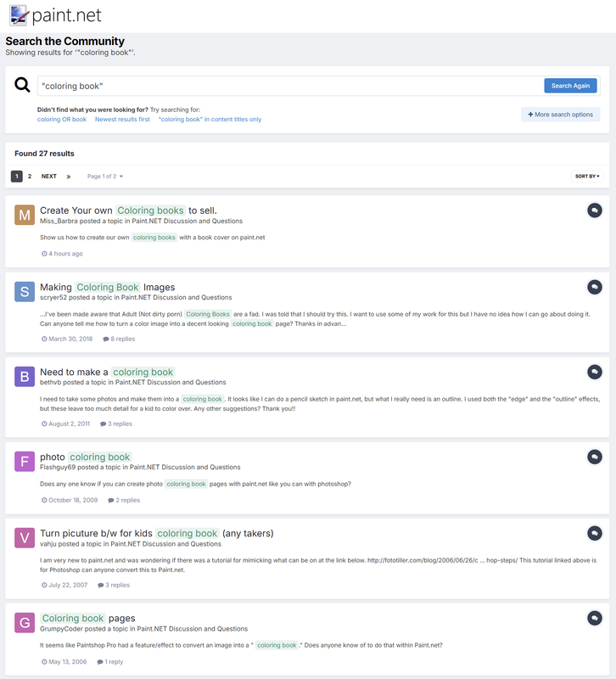Search 'coloring book' in content titles only
Screen dimensions: 616x679
point(210,119)
